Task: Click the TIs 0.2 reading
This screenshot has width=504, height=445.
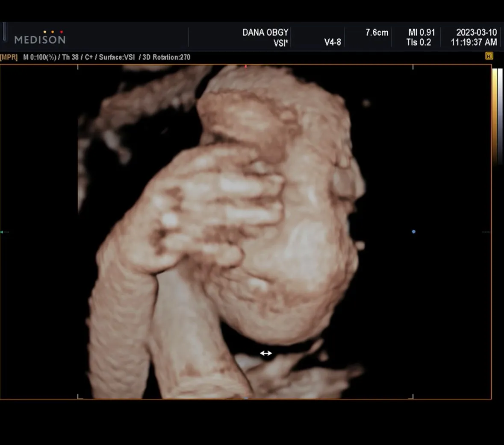Action: point(419,42)
